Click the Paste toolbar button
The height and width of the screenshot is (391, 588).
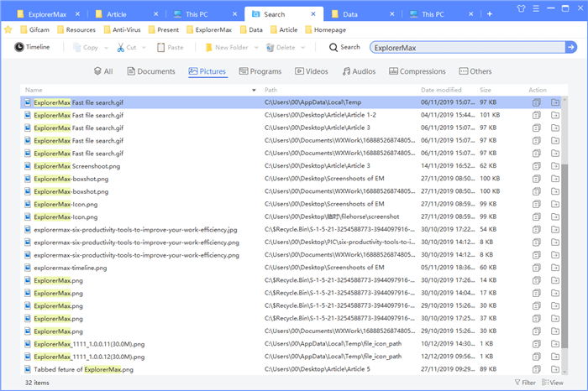171,48
